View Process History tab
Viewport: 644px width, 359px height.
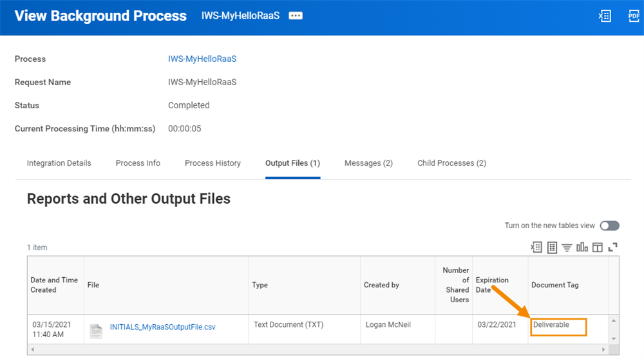[x=213, y=163]
